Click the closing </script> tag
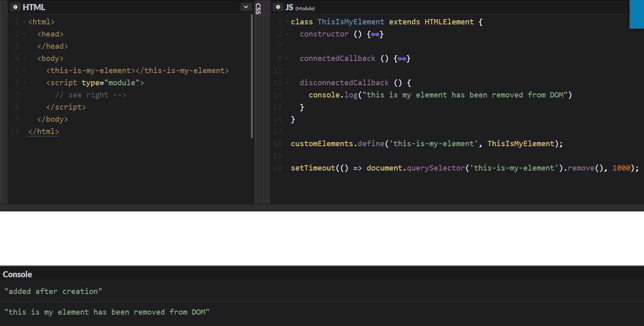Screen dimensions: 644x326 (x=66, y=107)
